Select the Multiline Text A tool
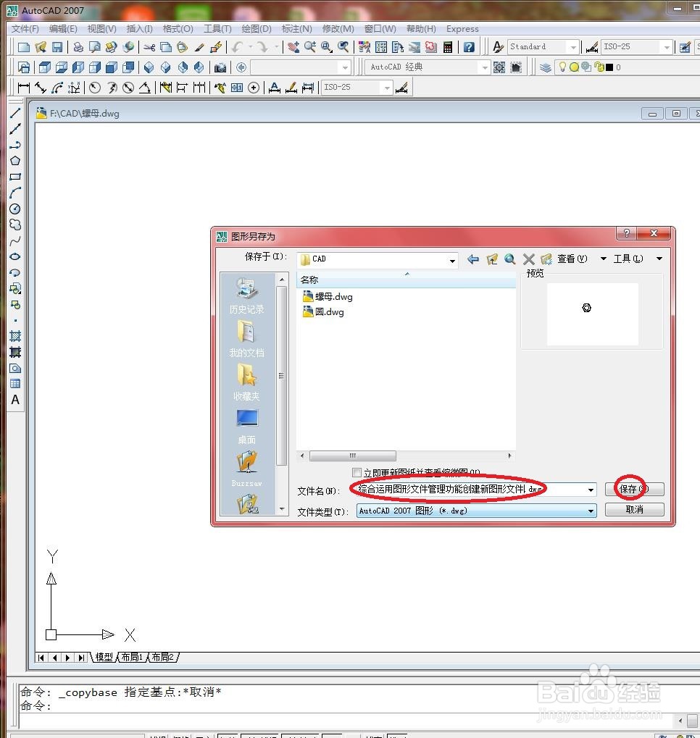 tap(15, 400)
